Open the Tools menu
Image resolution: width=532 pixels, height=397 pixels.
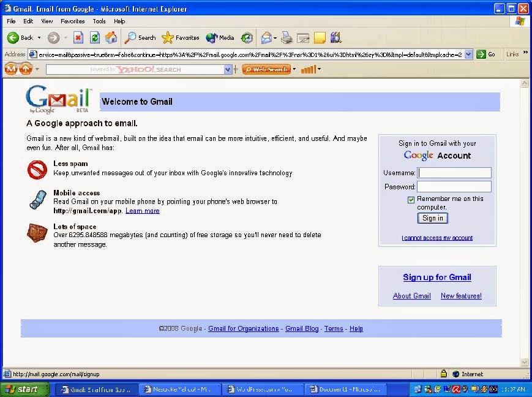click(99, 21)
